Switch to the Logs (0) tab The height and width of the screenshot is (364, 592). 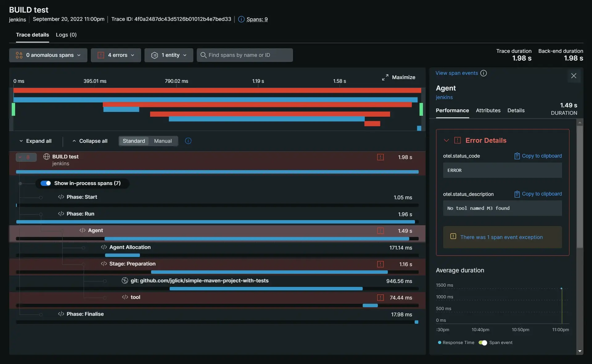(66, 35)
